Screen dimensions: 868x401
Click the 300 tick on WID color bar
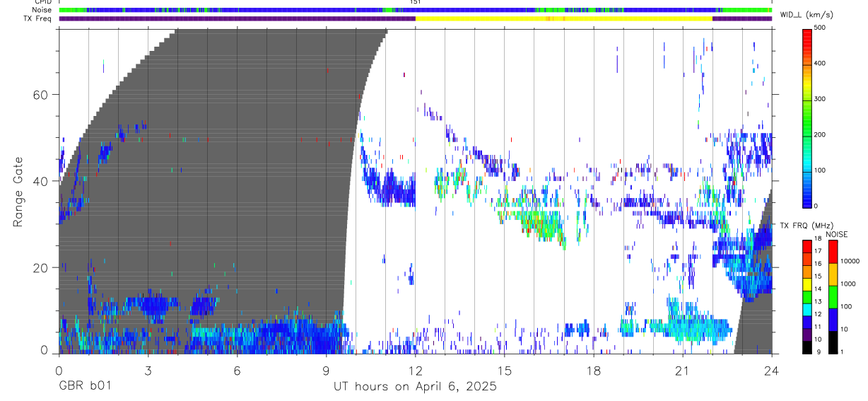tap(820, 99)
